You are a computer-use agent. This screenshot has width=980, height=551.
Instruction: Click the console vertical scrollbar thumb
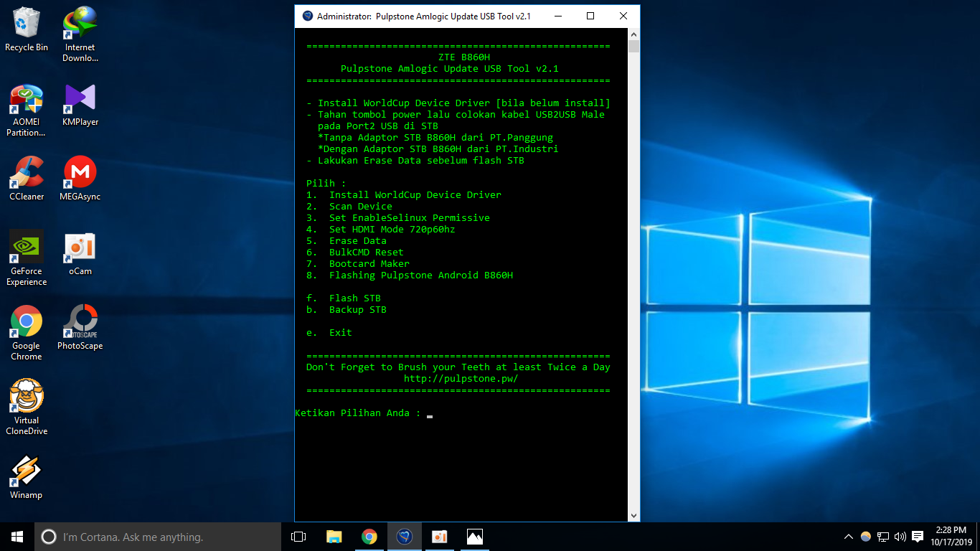point(633,47)
